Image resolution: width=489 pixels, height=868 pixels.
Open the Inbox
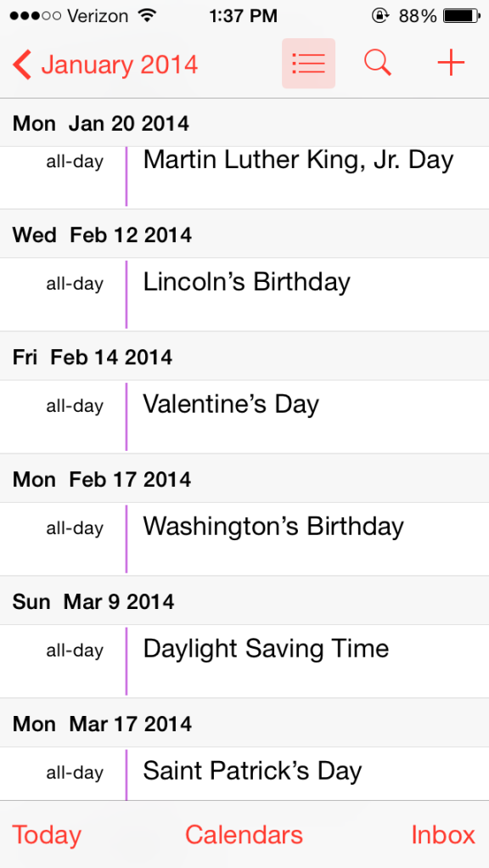pyautogui.click(x=443, y=835)
